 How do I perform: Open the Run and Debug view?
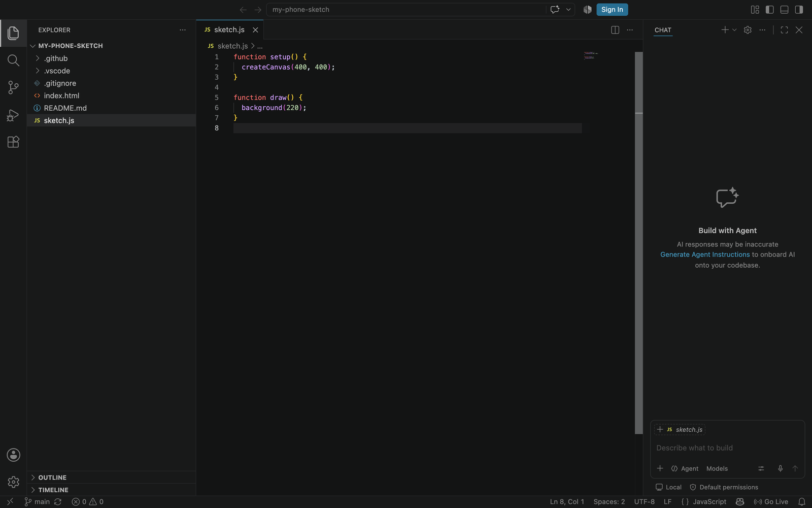click(13, 115)
